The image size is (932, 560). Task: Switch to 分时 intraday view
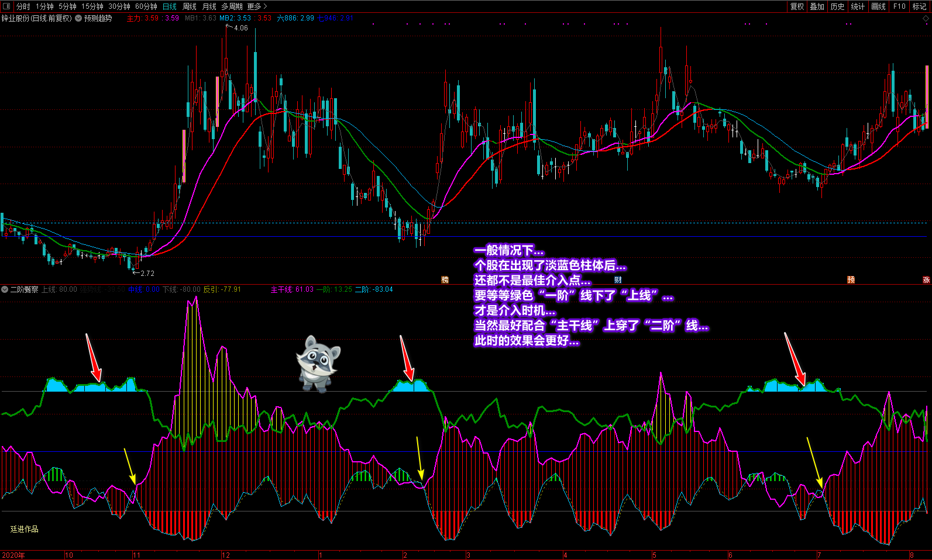[23, 6]
